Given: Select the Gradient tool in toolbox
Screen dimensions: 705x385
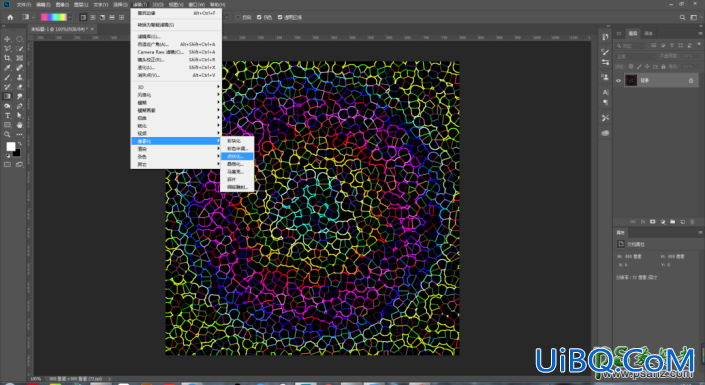Looking at the screenshot, I should [x=7, y=96].
